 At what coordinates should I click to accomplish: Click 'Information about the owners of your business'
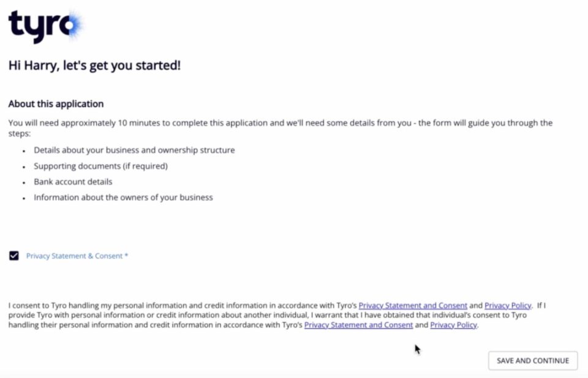pos(123,197)
